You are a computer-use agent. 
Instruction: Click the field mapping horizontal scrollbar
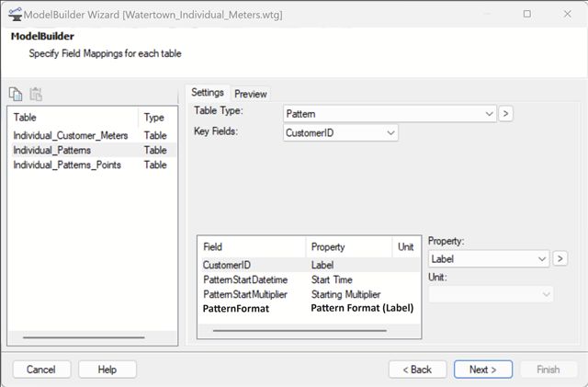tap(300, 331)
